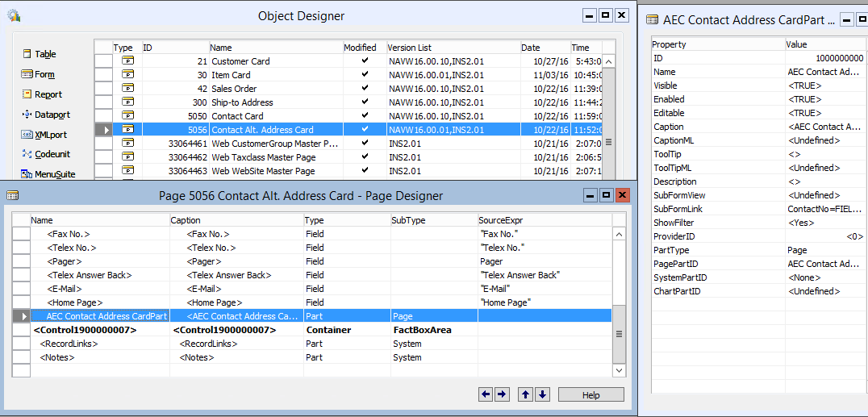This screenshot has width=868, height=417.
Task: Move control down with down arrow
Action: click(x=542, y=394)
